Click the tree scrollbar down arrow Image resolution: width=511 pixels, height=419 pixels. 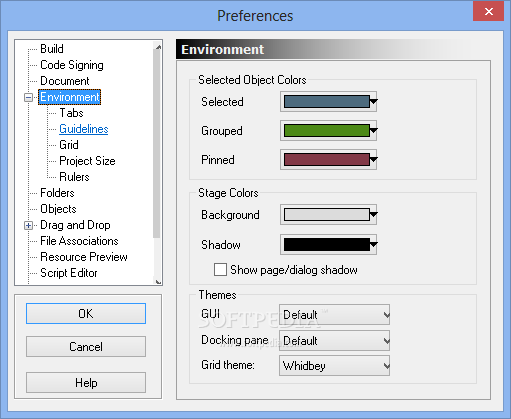(x=158, y=282)
